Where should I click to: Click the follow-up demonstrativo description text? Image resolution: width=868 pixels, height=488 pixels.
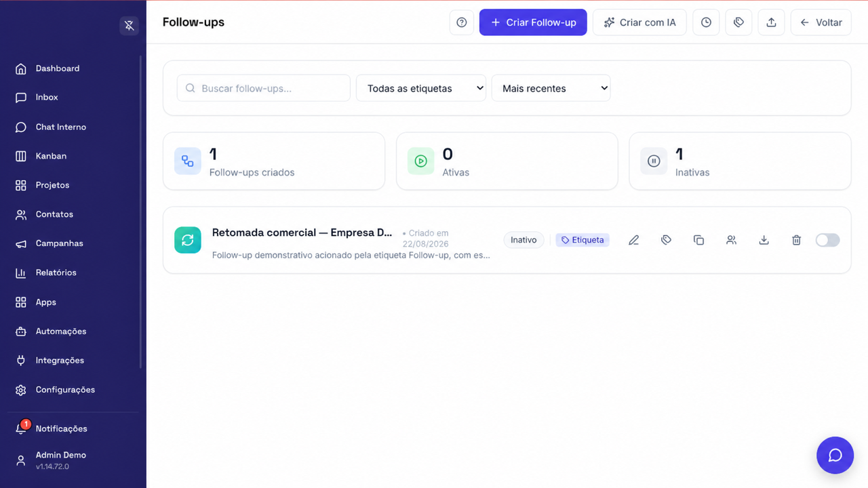[x=351, y=256]
